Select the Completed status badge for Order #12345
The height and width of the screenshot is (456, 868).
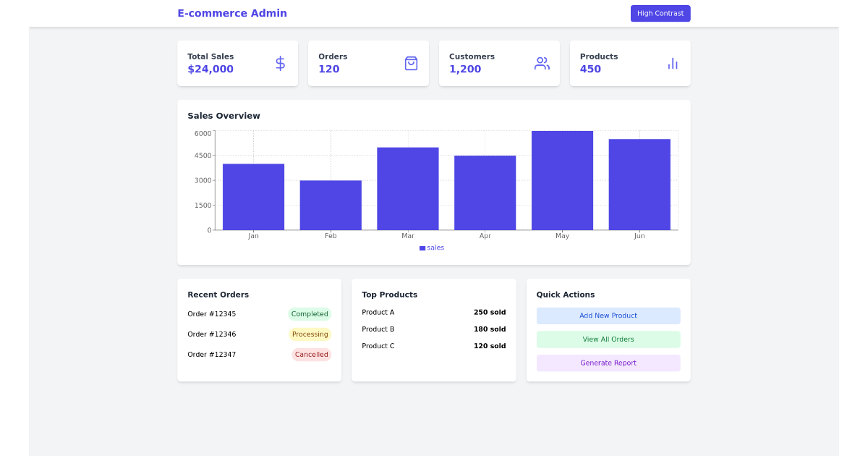click(310, 313)
